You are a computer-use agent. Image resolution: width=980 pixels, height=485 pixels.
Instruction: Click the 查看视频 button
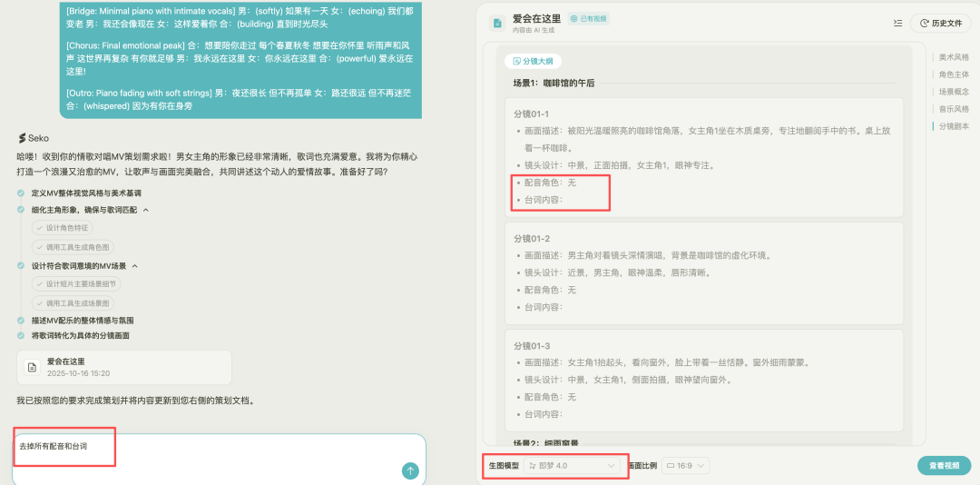pos(944,466)
